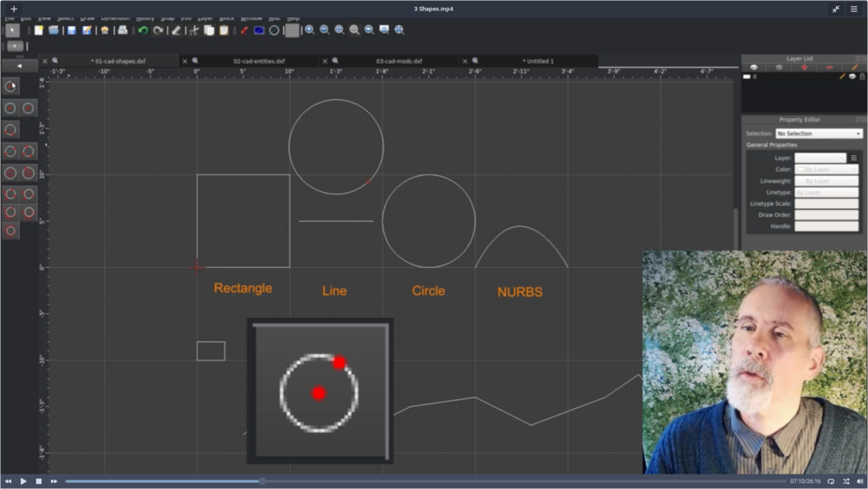Screen dimensions: 868x489
Task: Hide all layers in Layer List
Action: [x=779, y=67]
